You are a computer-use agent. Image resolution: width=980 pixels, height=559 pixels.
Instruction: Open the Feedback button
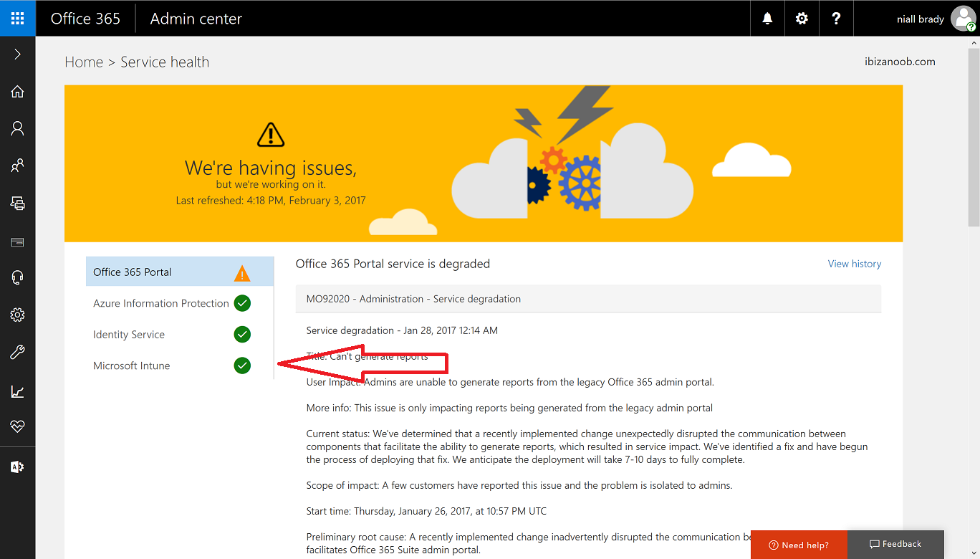[x=895, y=545]
